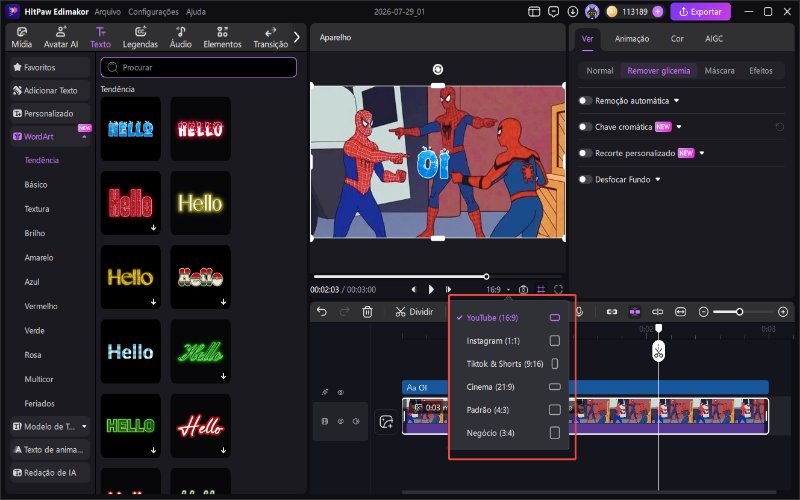Click Adicionar Texto button
Viewport: 800px width, 500px height.
coord(50,90)
